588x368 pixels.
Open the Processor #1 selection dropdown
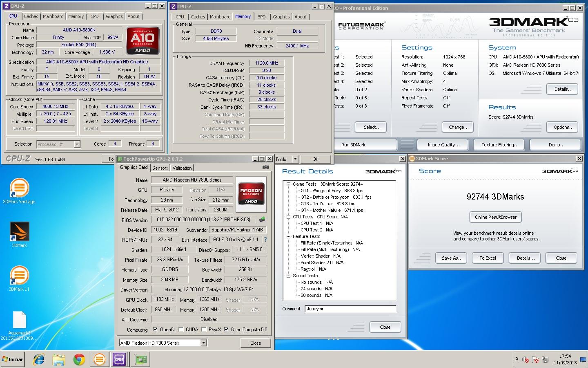77,144
